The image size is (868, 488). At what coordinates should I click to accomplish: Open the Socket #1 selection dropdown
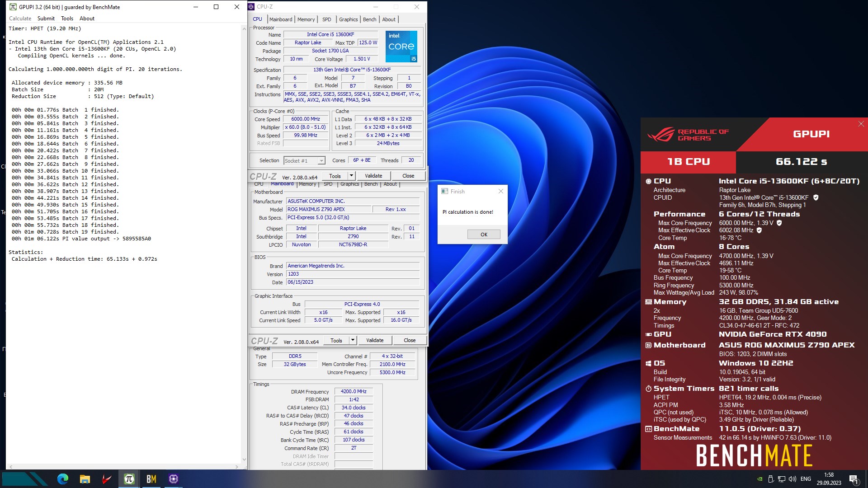tap(304, 160)
